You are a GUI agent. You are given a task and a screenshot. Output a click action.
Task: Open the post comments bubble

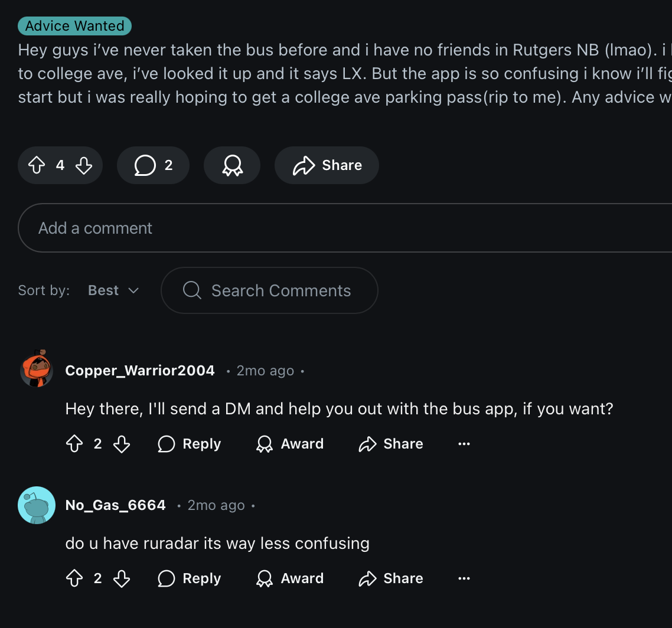click(153, 165)
